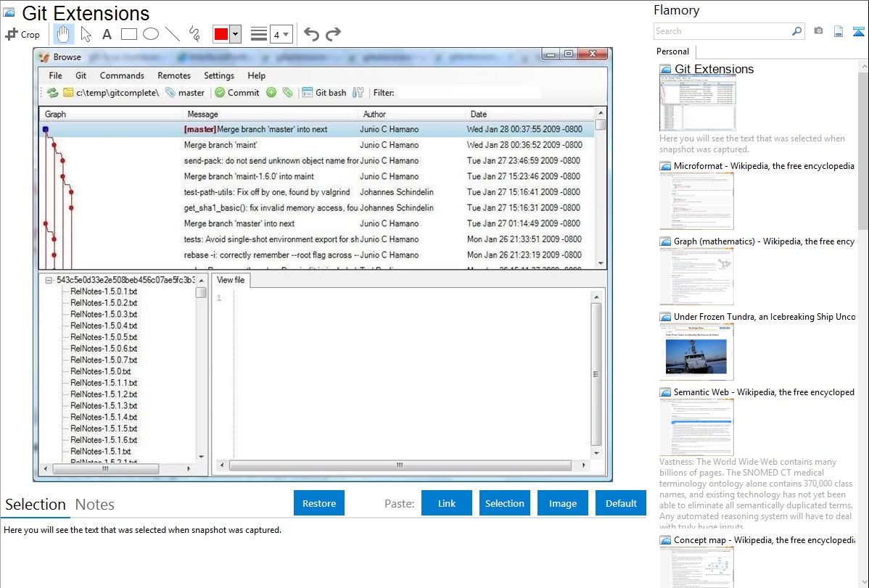Select RelNotes-1.5.1.4.txt in file tree
869x588 pixels.
pos(104,418)
